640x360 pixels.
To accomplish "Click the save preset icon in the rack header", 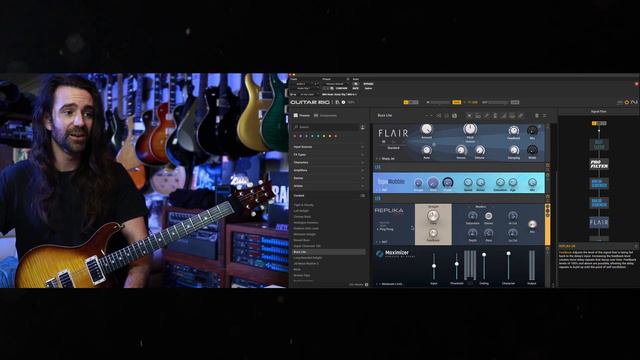I will 454,116.
